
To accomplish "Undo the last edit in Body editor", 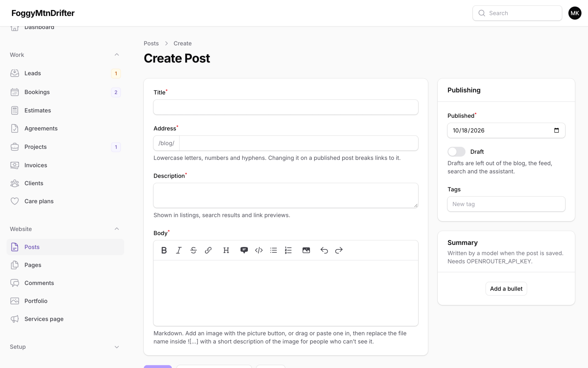I will [324, 250].
